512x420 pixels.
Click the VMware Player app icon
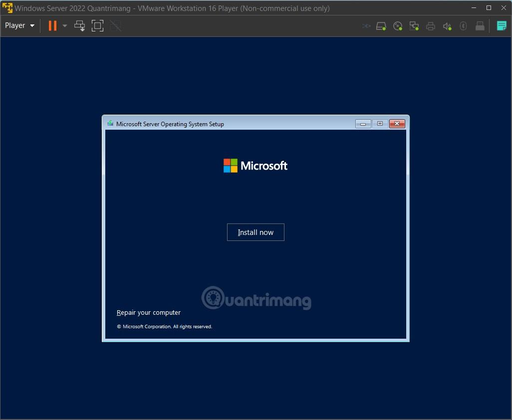7,8
